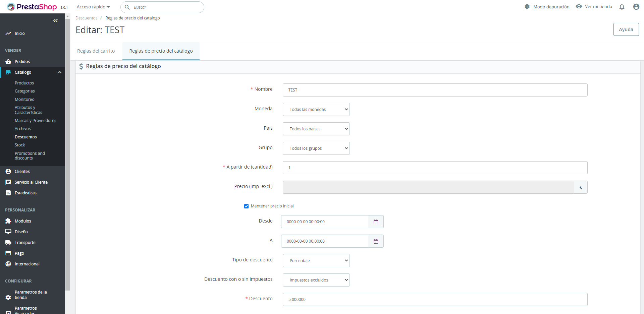Click the Buscar search box
Image resolution: width=644 pixels, height=314 pixels.
pyautogui.click(x=162, y=7)
